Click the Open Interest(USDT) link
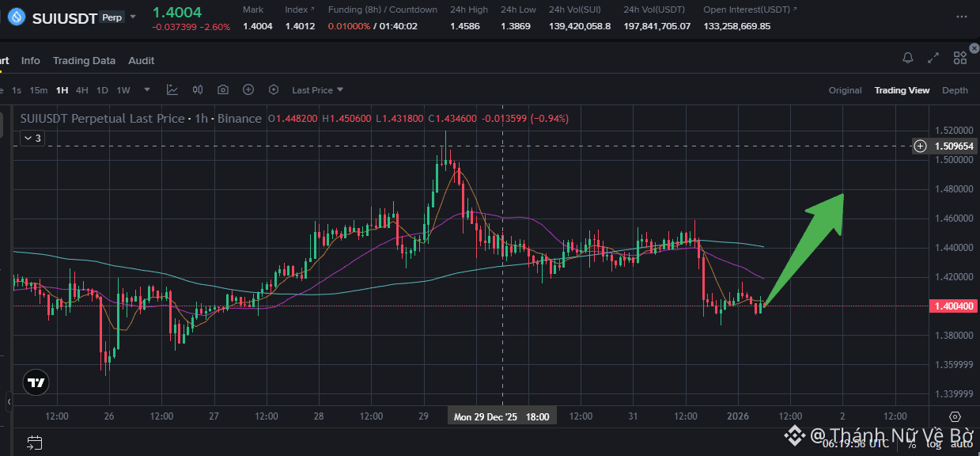Screen dimensions: 980x456 point(749,9)
